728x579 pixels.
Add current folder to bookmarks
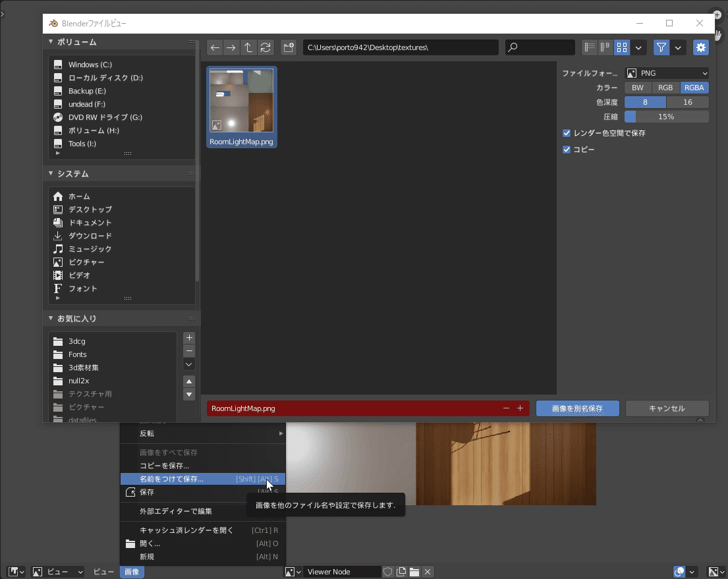coord(189,337)
